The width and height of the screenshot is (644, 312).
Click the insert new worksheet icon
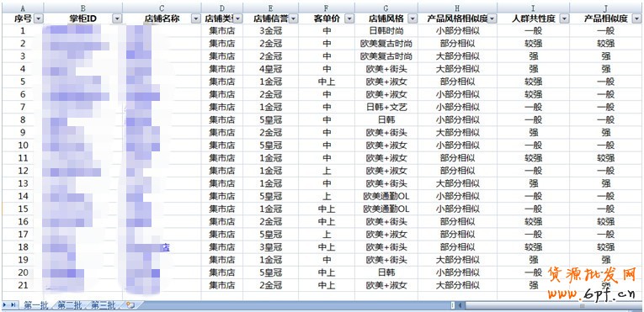[130, 304]
